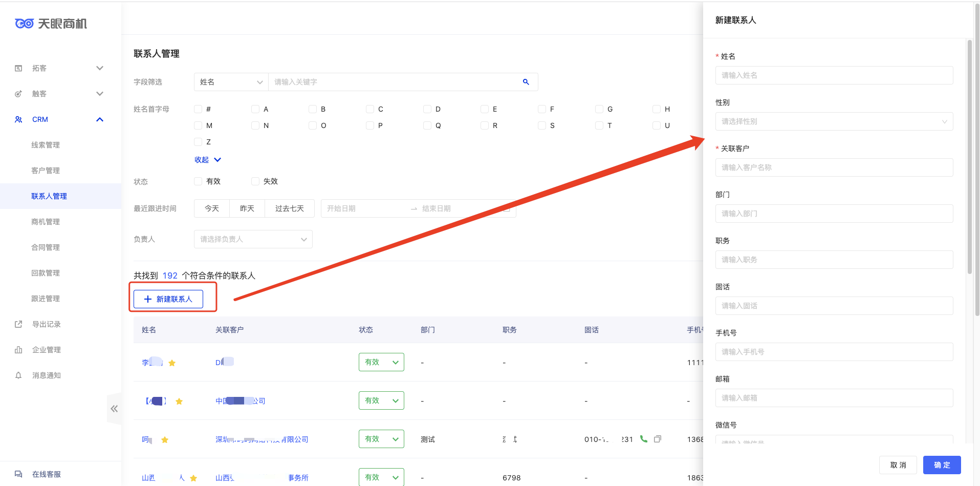Open 客户管理 in the sidebar
This screenshot has width=980, height=486.
point(46,171)
